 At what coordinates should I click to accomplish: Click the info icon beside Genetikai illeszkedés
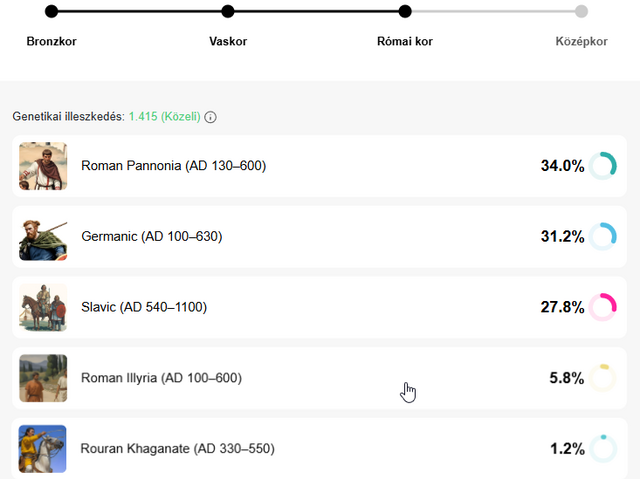coord(210,117)
